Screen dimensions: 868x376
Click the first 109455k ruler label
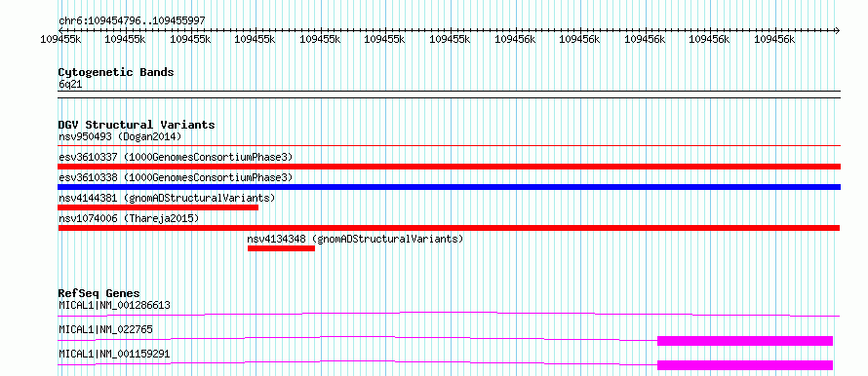click(60, 39)
